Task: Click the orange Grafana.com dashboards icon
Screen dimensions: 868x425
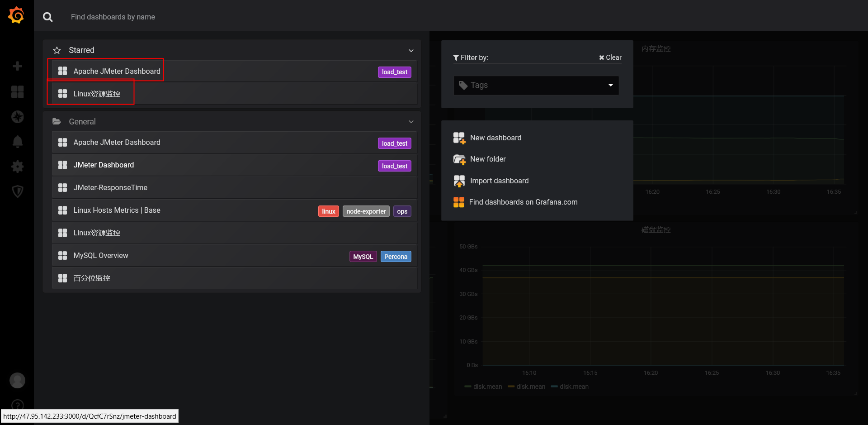Action: click(459, 202)
